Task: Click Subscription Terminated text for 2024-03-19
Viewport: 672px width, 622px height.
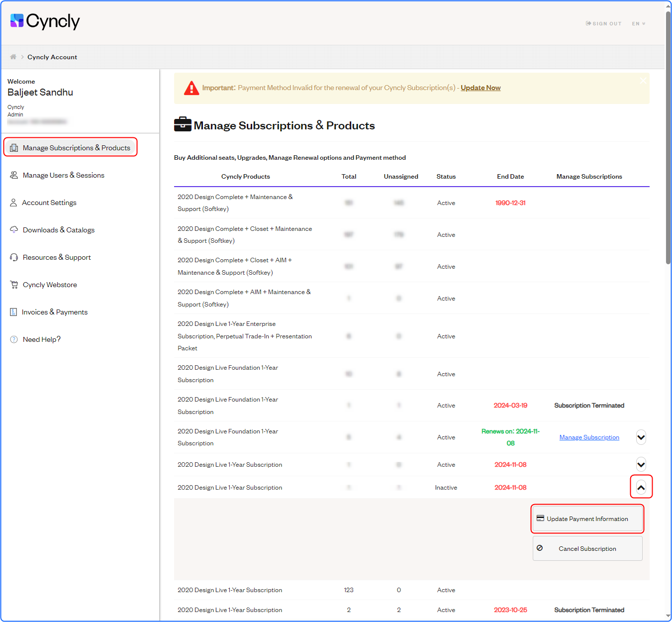Action: coord(589,406)
